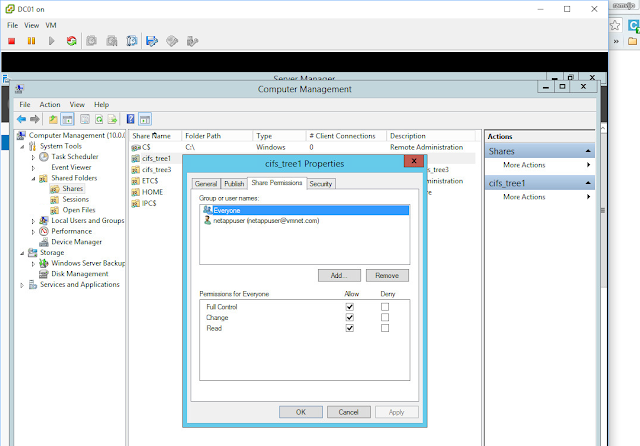Expand the Windows Server Backup node

(33, 264)
